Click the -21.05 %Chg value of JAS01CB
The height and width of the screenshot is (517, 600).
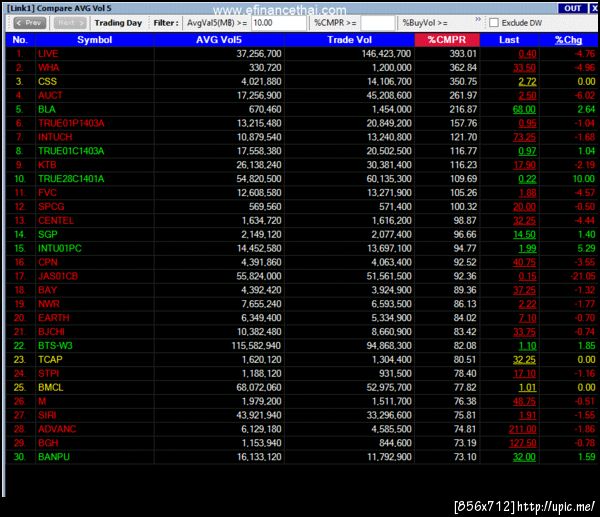tap(583, 276)
